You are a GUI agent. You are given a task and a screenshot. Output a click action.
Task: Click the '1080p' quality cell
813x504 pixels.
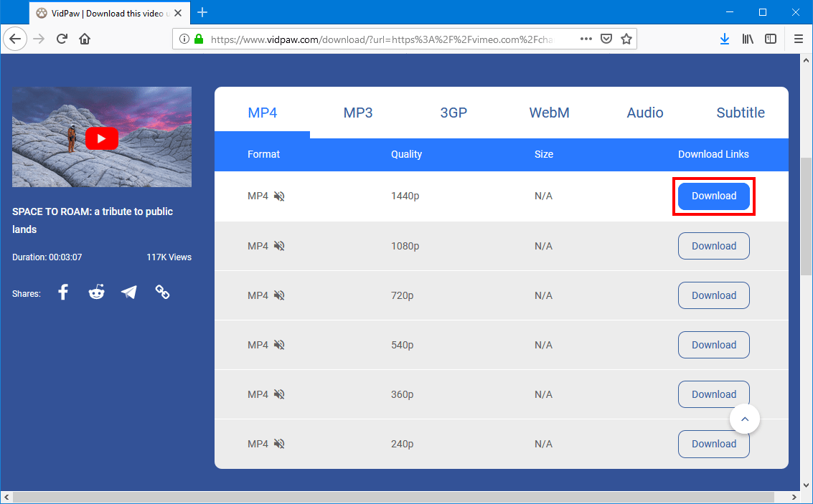405,245
